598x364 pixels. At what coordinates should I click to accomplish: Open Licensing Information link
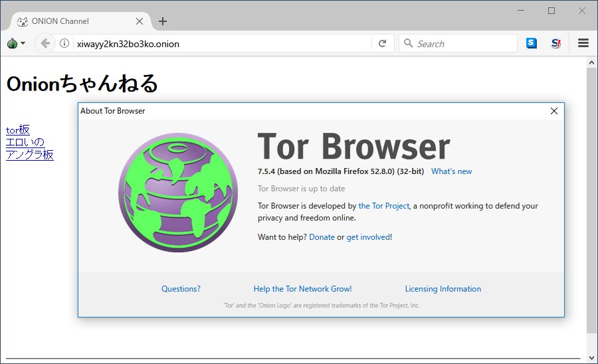click(x=443, y=289)
